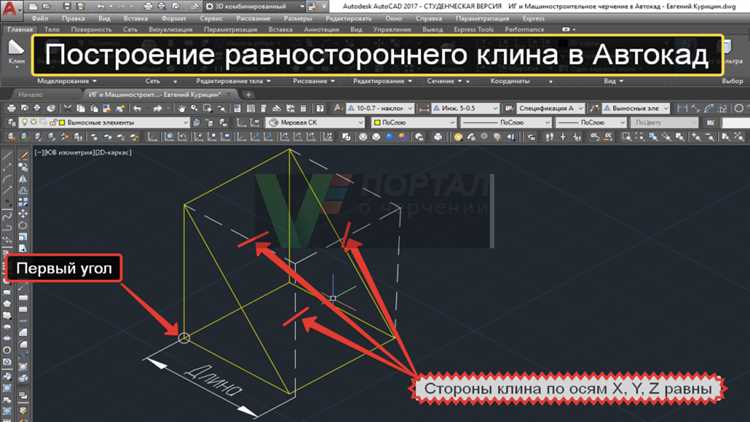Open the Файл menu
This screenshot has height=422, width=750.
point(40,19)
